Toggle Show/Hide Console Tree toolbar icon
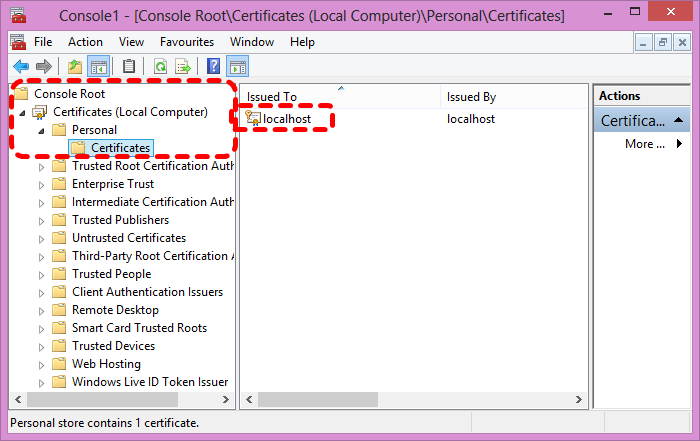700x441 pixels. pos(99,67)
